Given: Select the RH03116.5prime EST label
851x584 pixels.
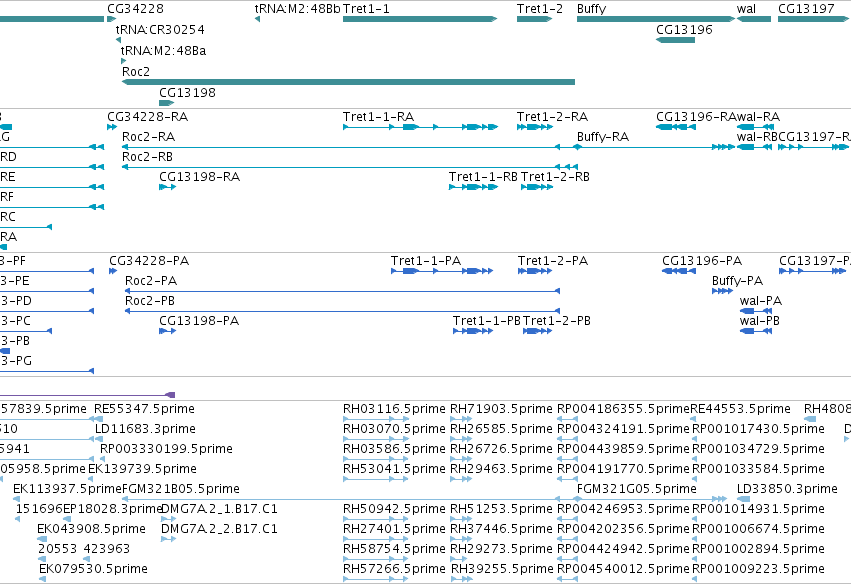Looking at the screenshot, I should [x=394, y=409].
